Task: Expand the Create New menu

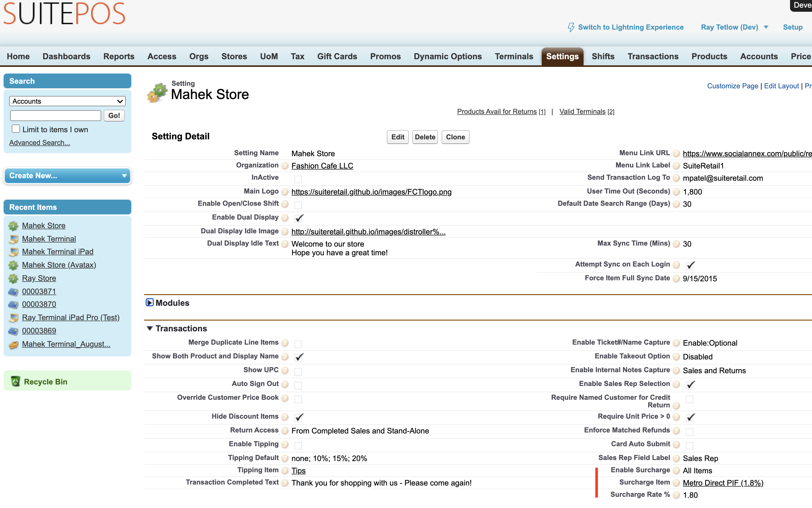Action: (67, 176)
